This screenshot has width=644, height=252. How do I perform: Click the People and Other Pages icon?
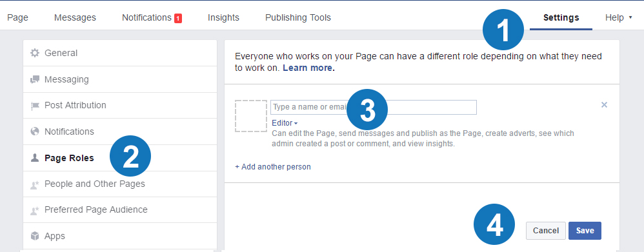[35, 184]
